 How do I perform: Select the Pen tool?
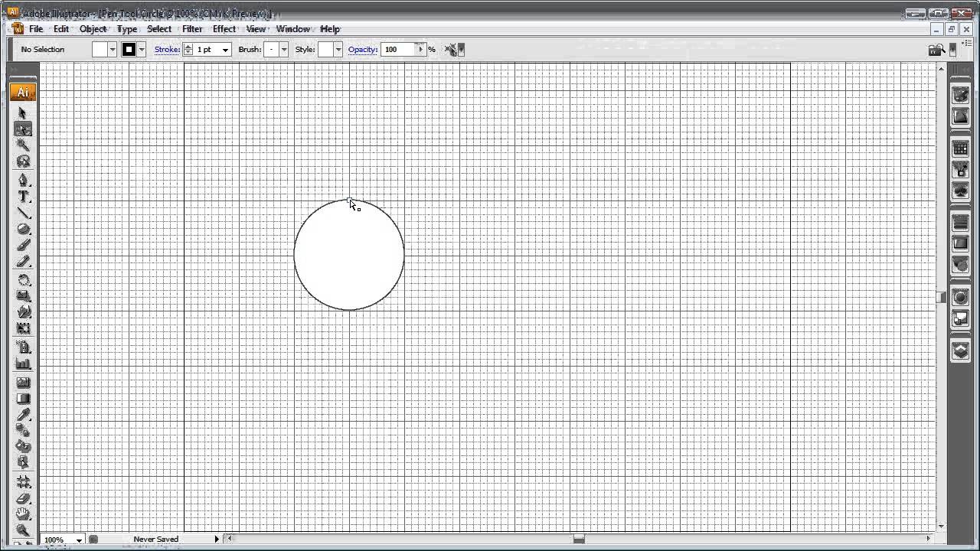pyautogui.click(x=23, y=180)
